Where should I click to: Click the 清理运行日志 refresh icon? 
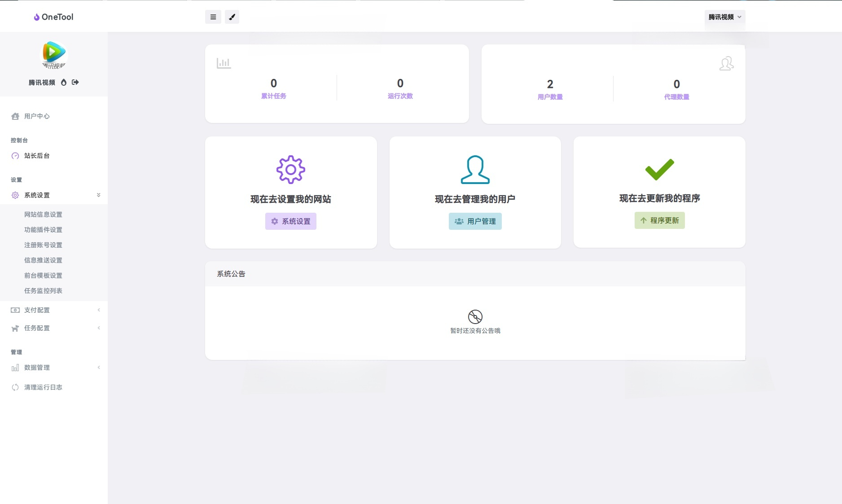coord(15,387)
